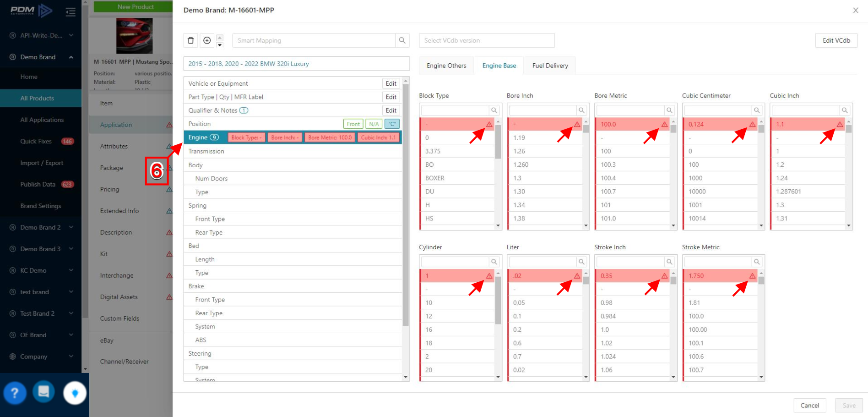Switch to the Engine Others tab

point(446,66)
